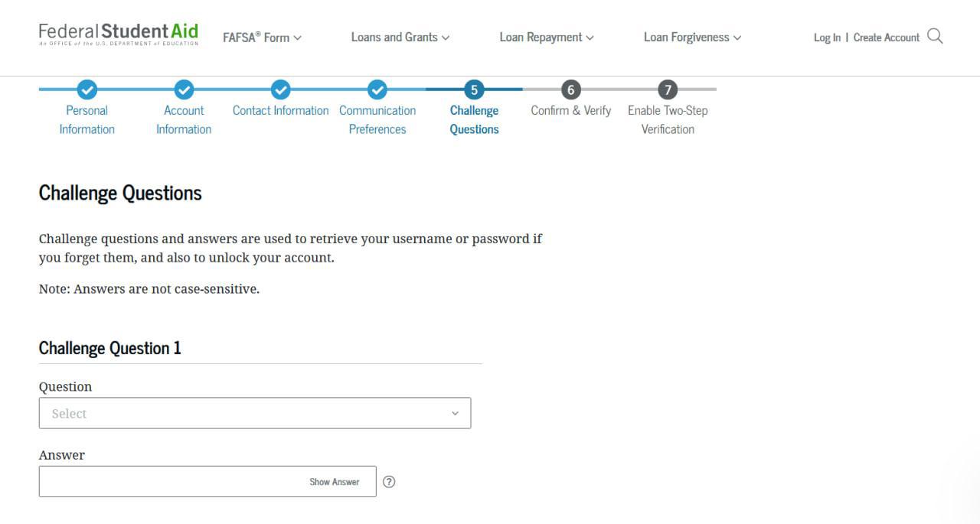Click the Federal Student Aid logo
Image resolution: width=980 pixels, height=524 pixels.
click(x=118, y=34)
